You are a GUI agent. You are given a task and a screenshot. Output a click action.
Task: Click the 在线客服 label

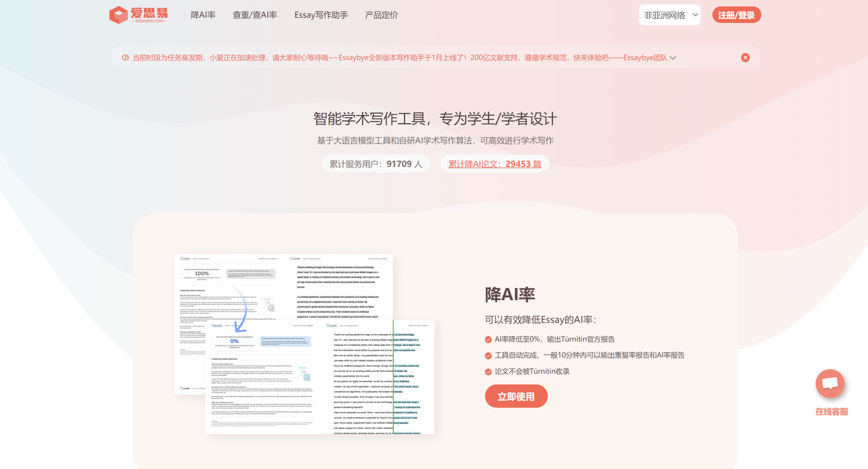831,411
